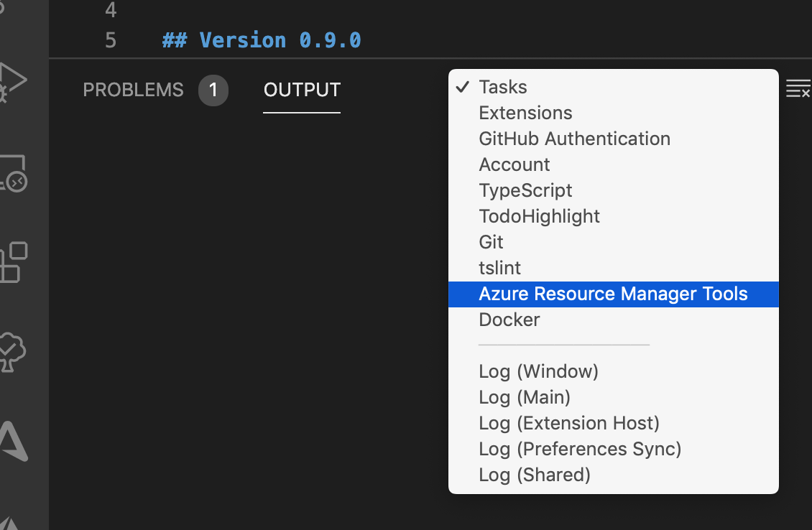Screen dimensions: 812x530
Task: Open the Extensions view icon
Action: (14, 262)
